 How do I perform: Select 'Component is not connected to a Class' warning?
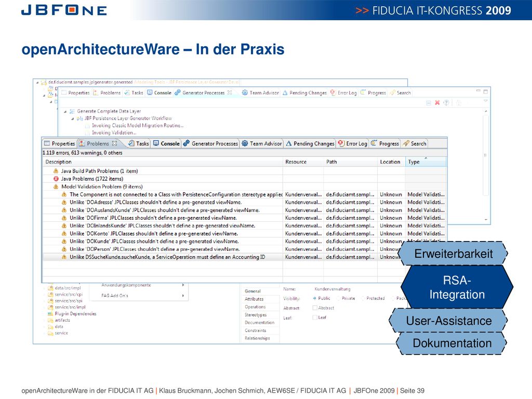pos(244,194)
